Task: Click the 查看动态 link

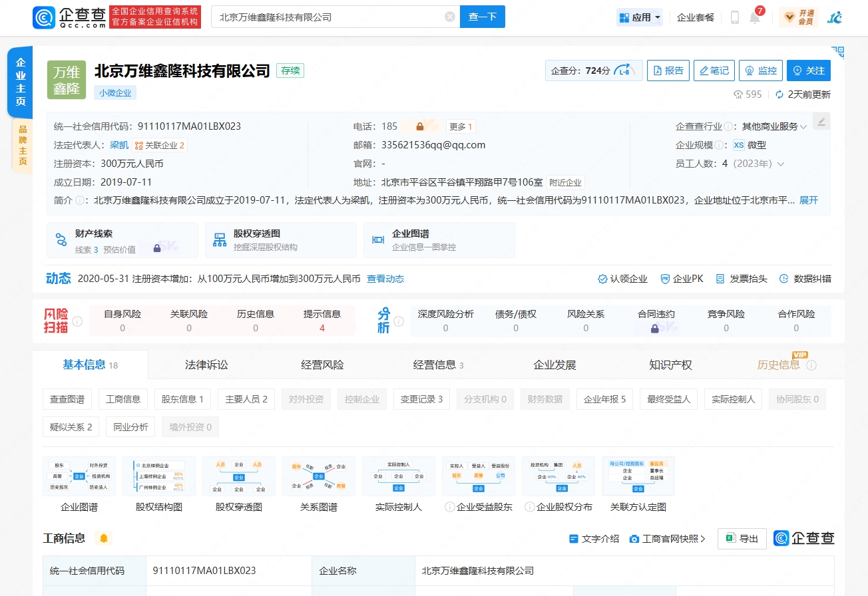Action: click(385, 279)
